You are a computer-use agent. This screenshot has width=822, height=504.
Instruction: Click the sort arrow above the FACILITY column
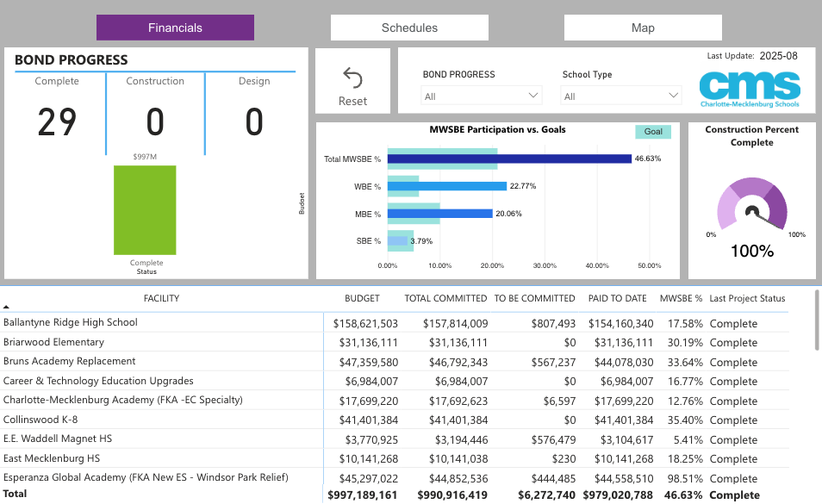pyautogui.click(x=6, y=307)
